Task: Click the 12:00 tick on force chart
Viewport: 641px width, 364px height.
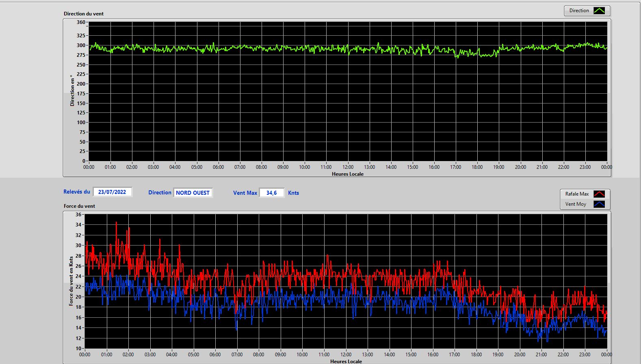Action: [346, 355]
